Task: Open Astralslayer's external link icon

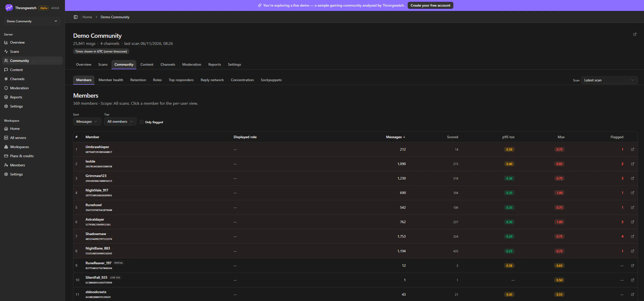Action: (x=633, y=222)
